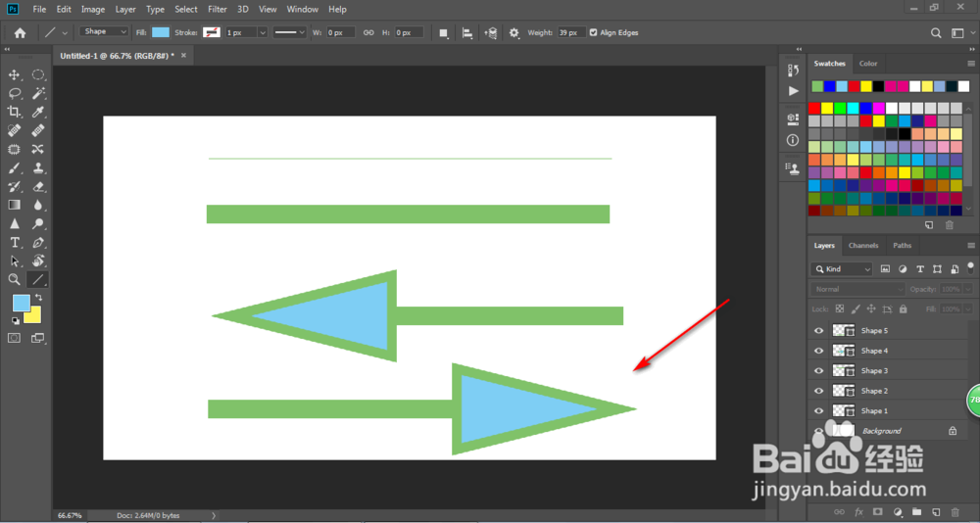Open path alignment options
Viewport: 980px width, 523px height.
466,33
